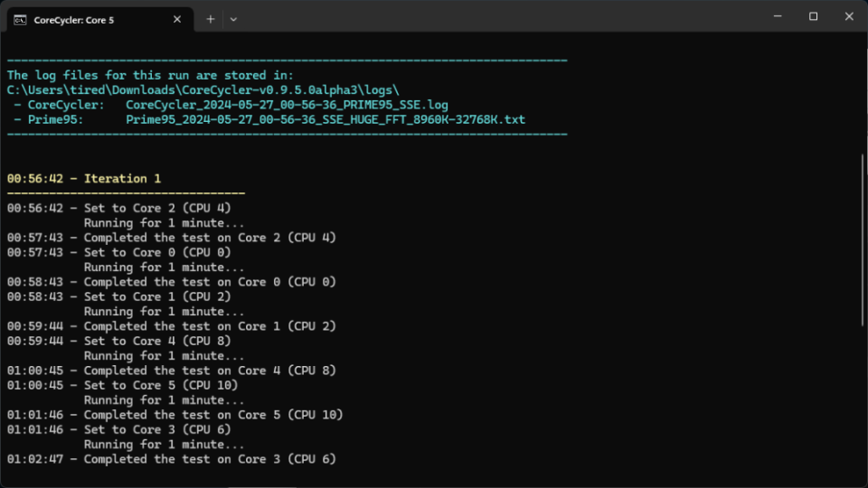
Task: Click the Prime95 SSE_HUGE_FFT txt filename
Action: click(325, 119)
